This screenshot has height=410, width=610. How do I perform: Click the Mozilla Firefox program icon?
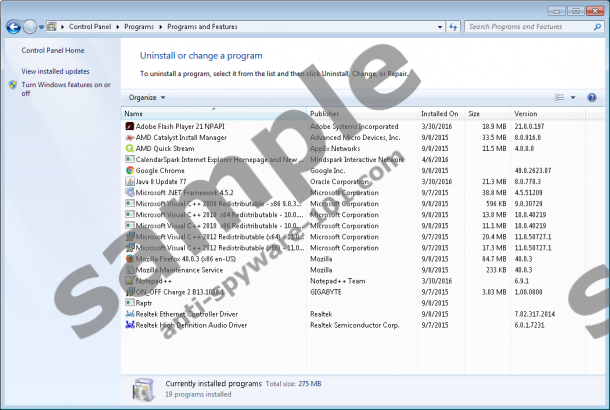point(129,258)
